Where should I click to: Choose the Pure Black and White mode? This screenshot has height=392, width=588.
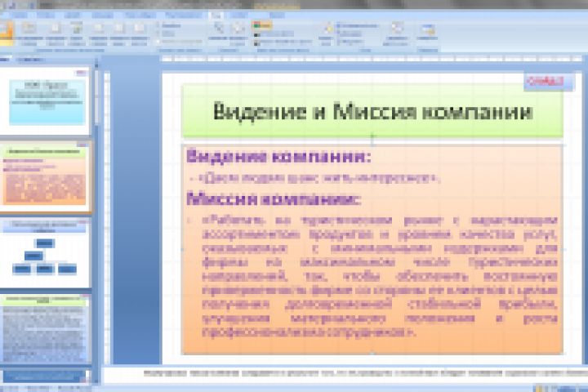click(283, 42)
